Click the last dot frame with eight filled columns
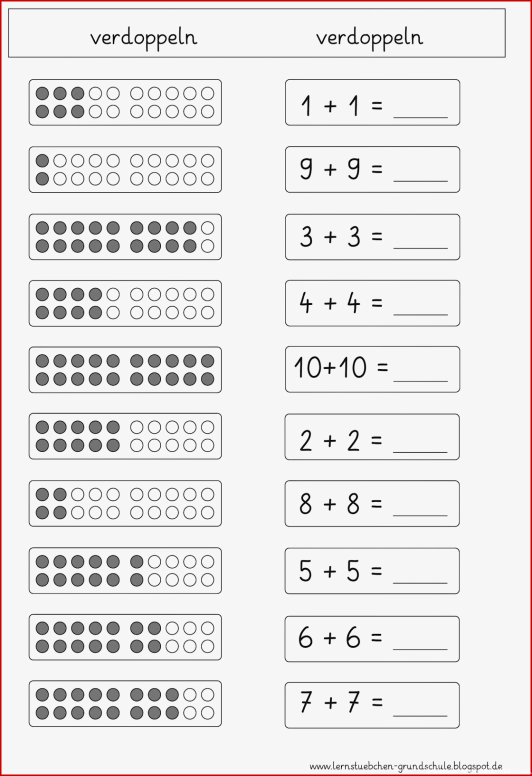The width and height of the screenshot is (532, 776). 125,703
